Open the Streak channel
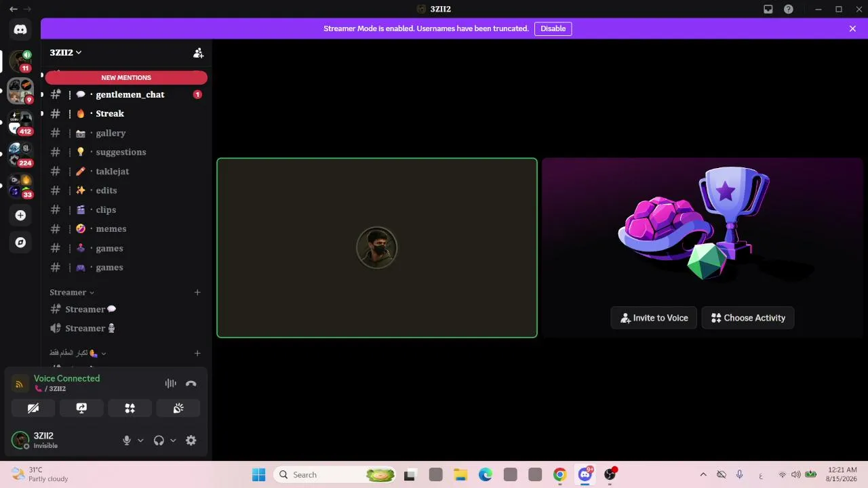This screenshot has height=488, width=868. tap(126, 113)
